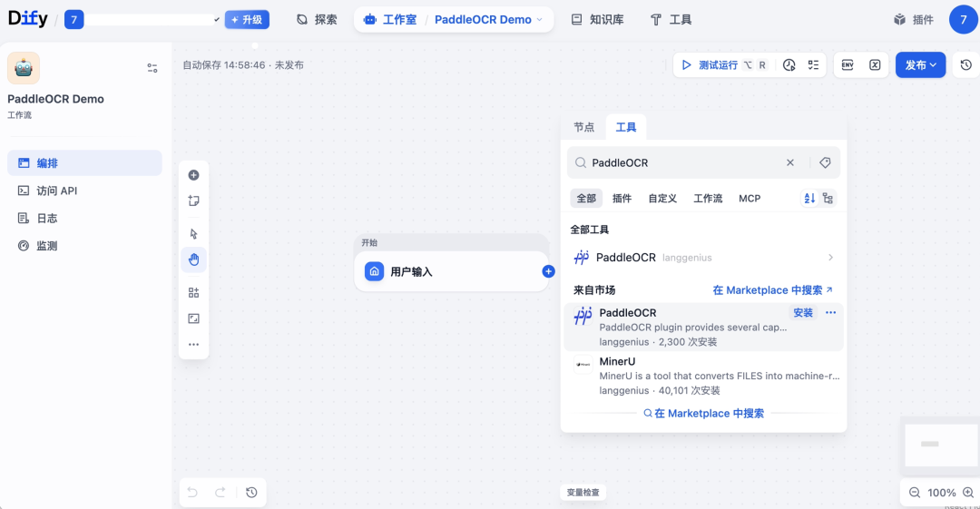Click the user avatar 7
The image size is (980, 509).
(x=963, y=19)
